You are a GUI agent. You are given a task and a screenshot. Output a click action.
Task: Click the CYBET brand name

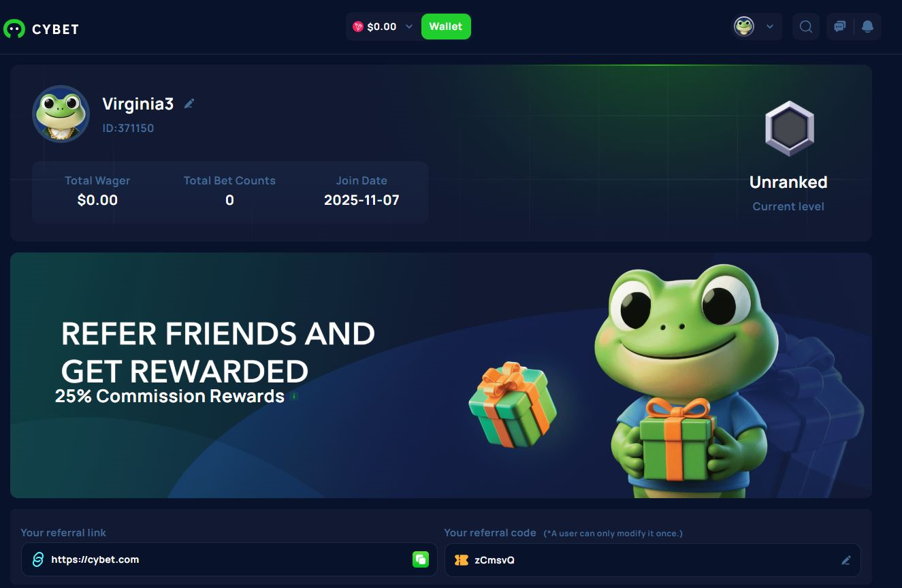[56, 29]
